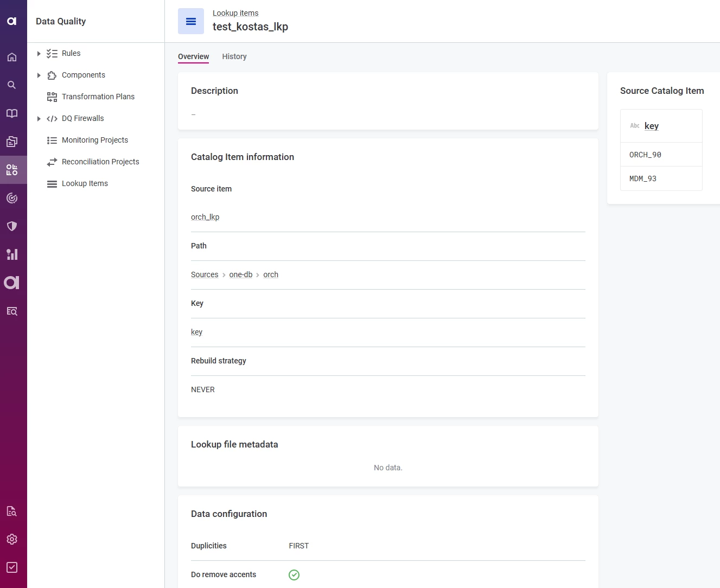Click the Data configuration heading
The image size is (720, 588).
click(x=229, y=514)
